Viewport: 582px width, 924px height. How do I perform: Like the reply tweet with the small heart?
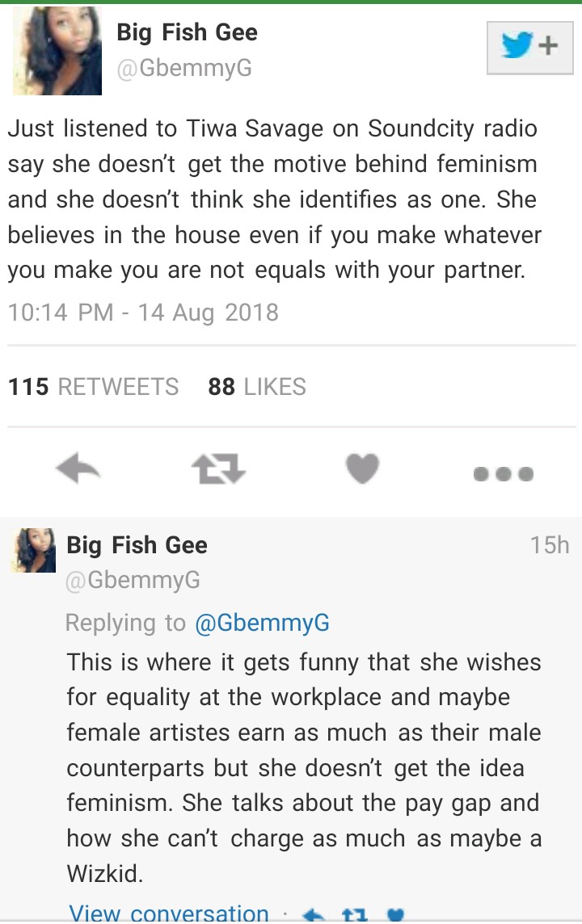click(x=395, y=915)
